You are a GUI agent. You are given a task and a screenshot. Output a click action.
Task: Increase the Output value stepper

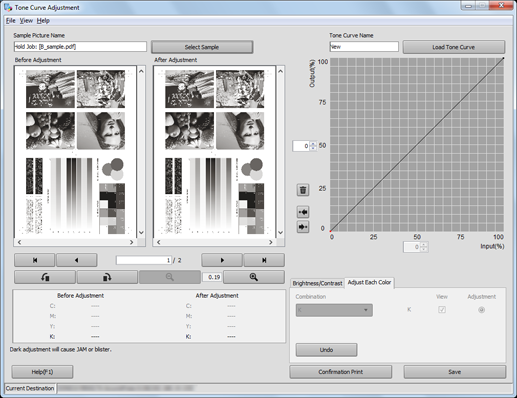pyautogui.click(x=313, y=144)
